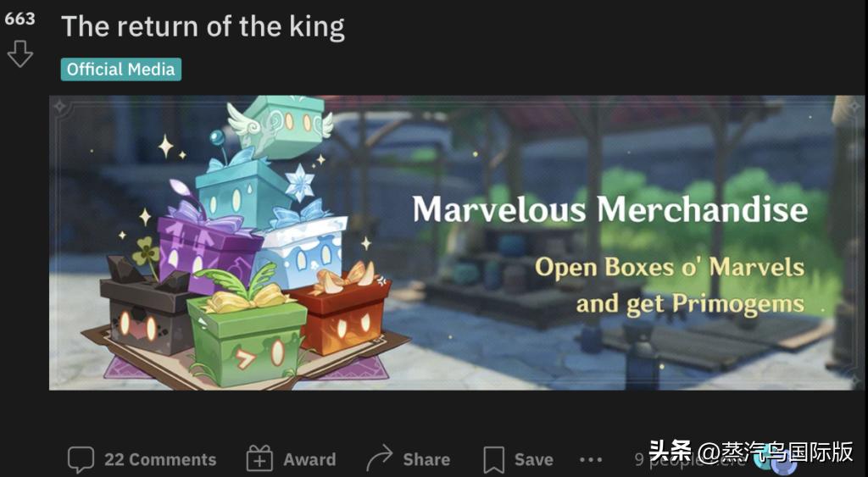Select the Official Media flair tag
The image size is (868, 477).
click(x=120, y=69)
